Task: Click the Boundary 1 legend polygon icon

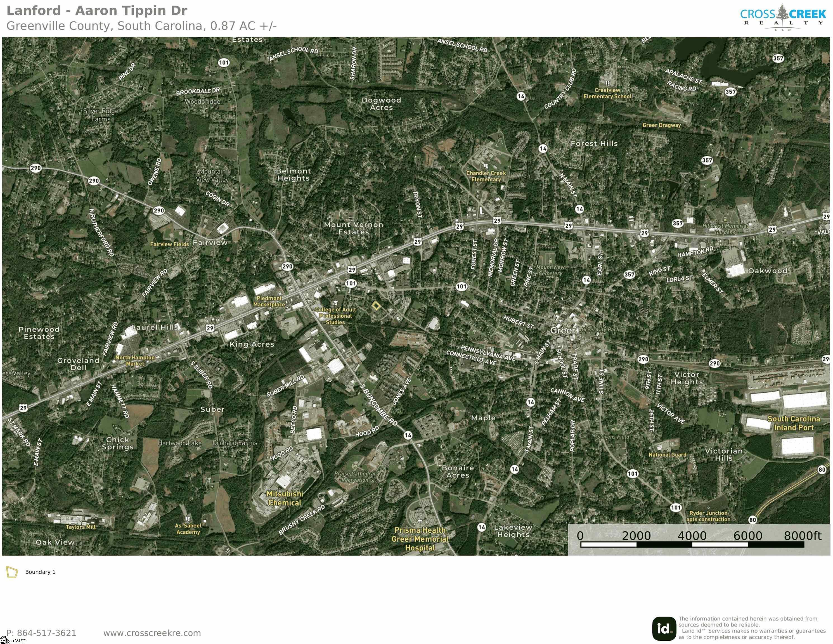Action: 12,572
